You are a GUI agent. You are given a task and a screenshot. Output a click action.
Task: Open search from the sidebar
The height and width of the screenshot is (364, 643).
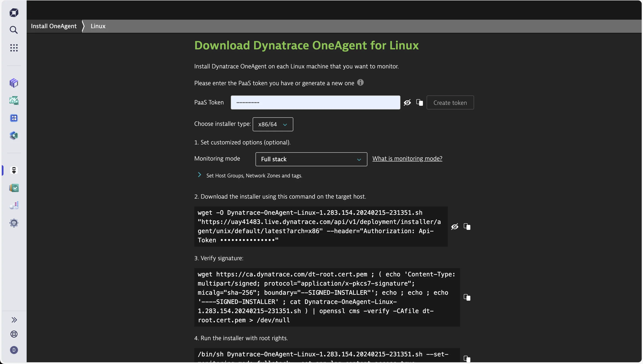14,30
